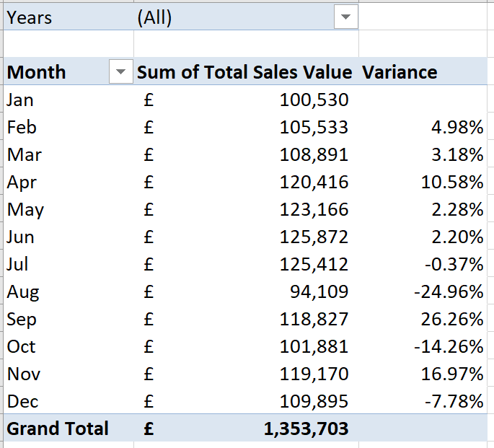The width and height of the screenshot is (494, 448).
Task: Select the Month header cell
Action: tap(37, 72)
